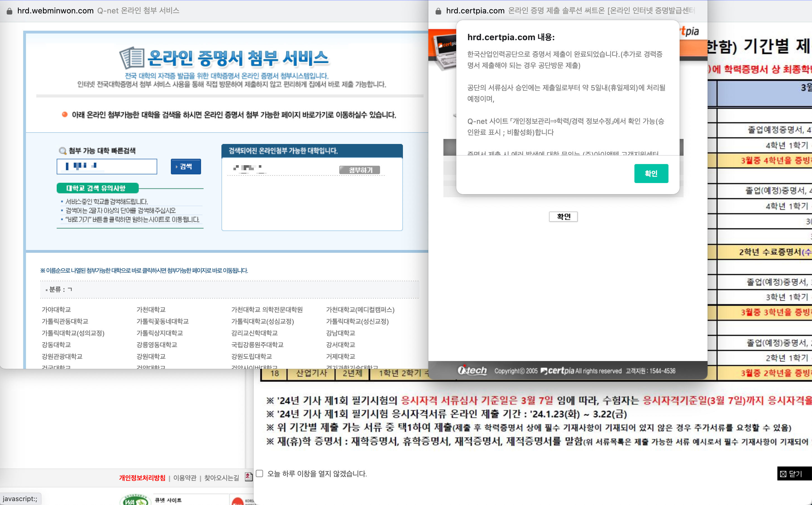
Task: Click the magnifier icon by 첨부 가능 대학 빠른검색
Action: [x=63, y=151]
